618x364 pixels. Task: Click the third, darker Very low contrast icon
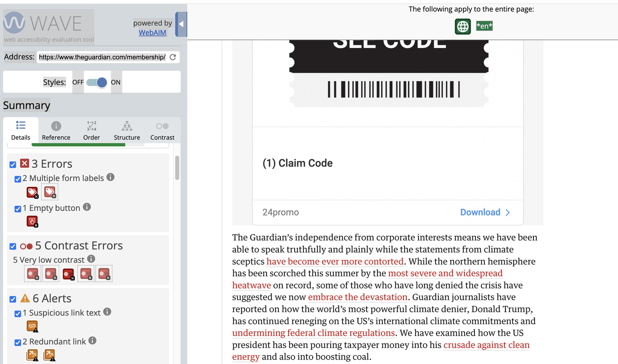click(68, 274)
